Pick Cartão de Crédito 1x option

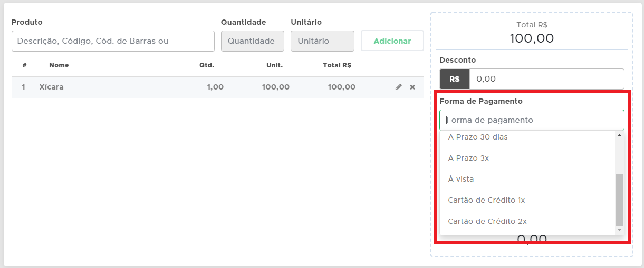[x=486, y=200]
